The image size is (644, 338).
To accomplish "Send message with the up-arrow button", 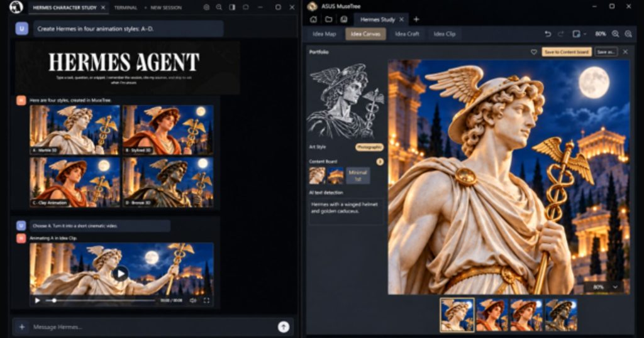I will 284,327.
